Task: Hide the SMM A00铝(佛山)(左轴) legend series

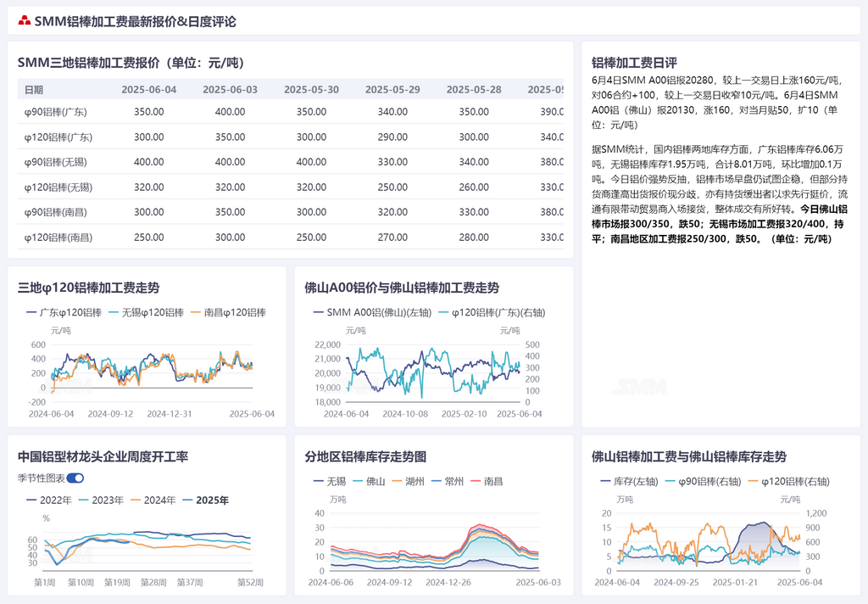Action: coord(372,312)
